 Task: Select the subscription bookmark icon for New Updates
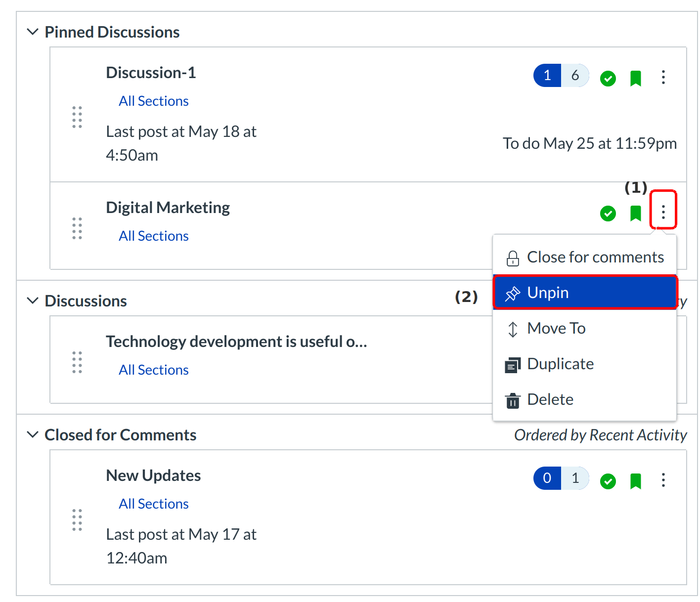click(636, 481)
